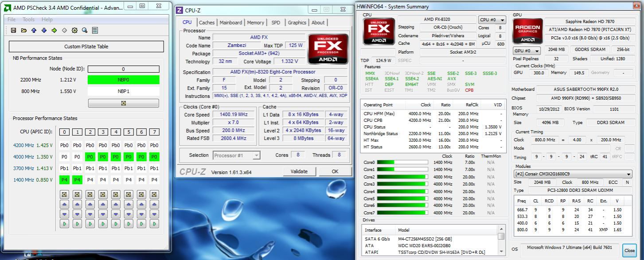Screen dimensions: 644x260
Task: Click the green right arrow toolbar icon in PSCheck
Action: [54, 31]
